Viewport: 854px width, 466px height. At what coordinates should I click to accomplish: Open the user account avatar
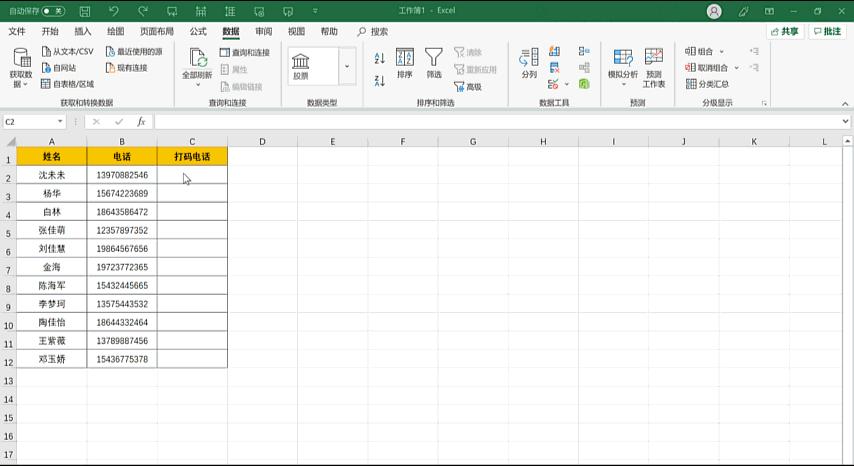point(714,11)
